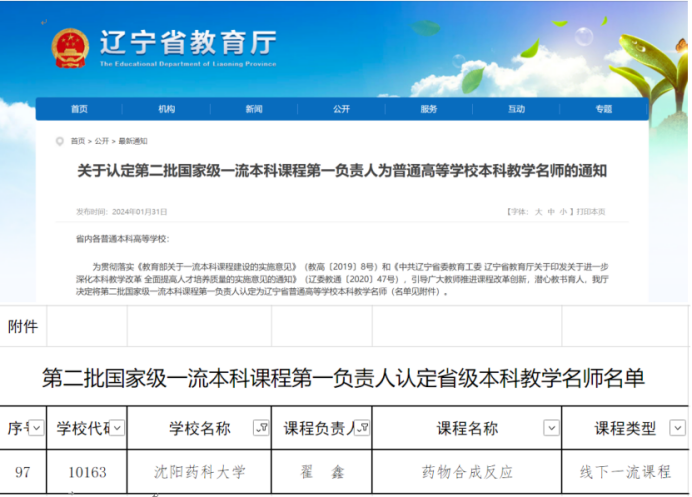692x497 pixels.
Task: Open the 首页 navigation tab
Action: [x=79, y=109]
